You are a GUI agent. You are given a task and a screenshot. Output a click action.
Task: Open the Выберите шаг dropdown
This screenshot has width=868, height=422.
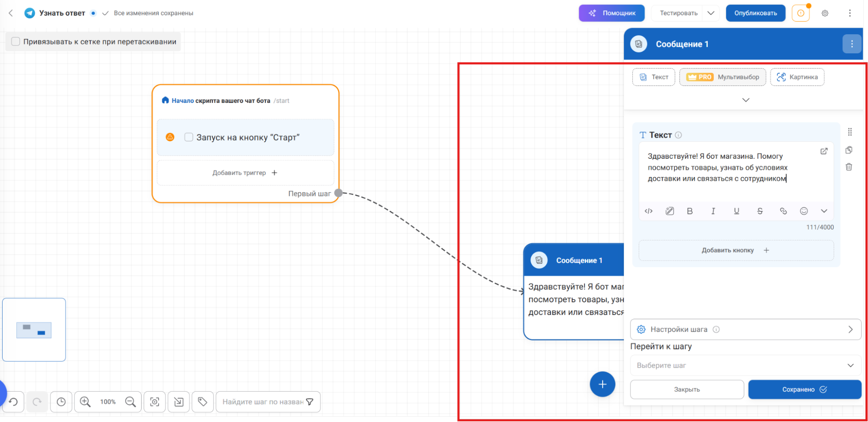click(x=746, y=366)
